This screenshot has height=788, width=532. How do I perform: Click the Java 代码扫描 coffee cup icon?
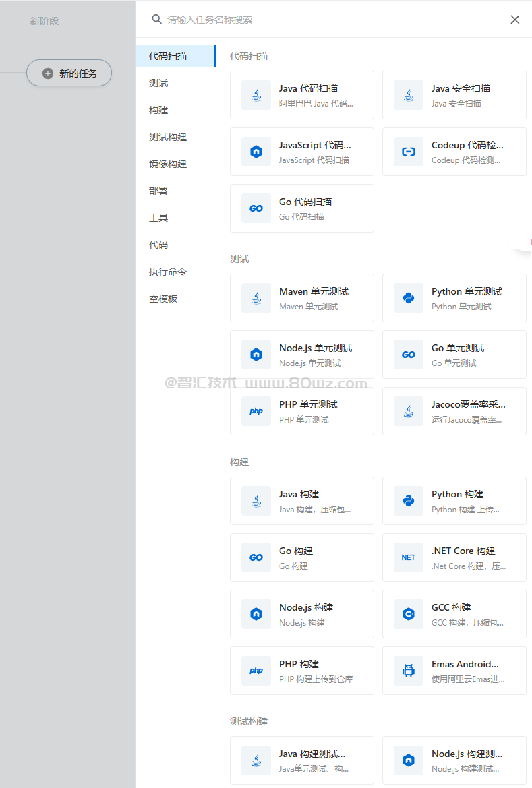click(256, 96)
